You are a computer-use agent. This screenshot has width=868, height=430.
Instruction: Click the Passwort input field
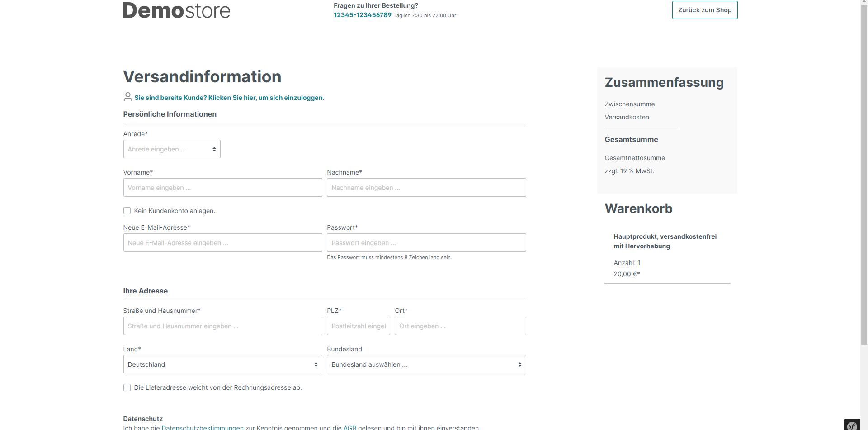[x=426, y=243]
